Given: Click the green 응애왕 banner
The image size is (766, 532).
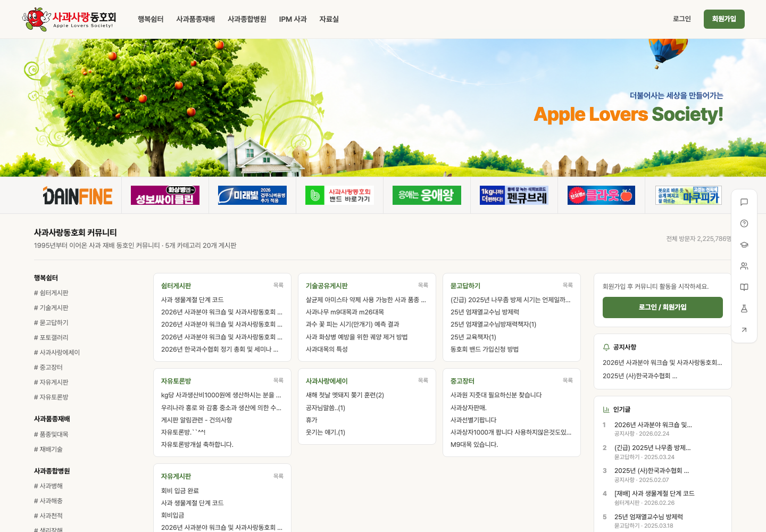Looking at the screenshot, I should (427, 195).
